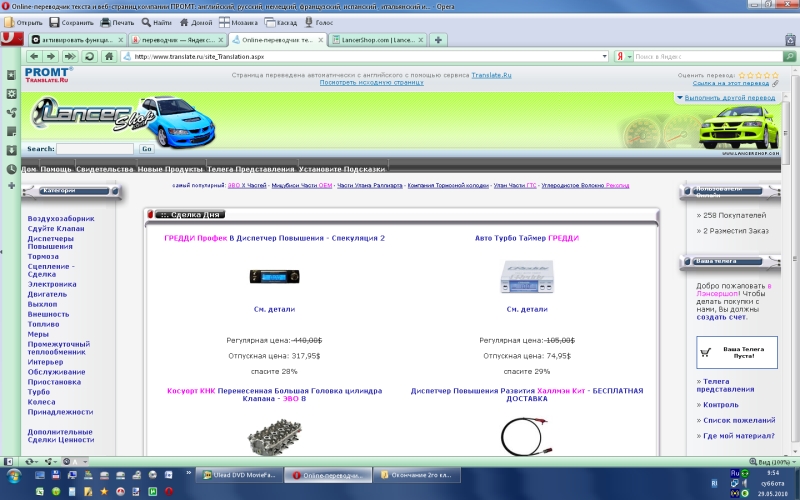Go forward with the right arrow button
The width and height of the screenshot is (800, 500).
[51, 56]
